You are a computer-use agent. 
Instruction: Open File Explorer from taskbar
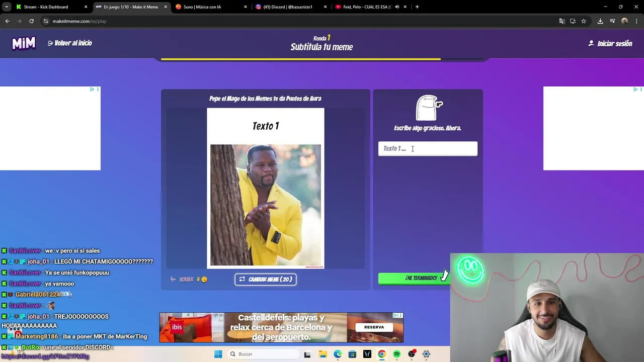pyautogui.click(x=323, y=354)
